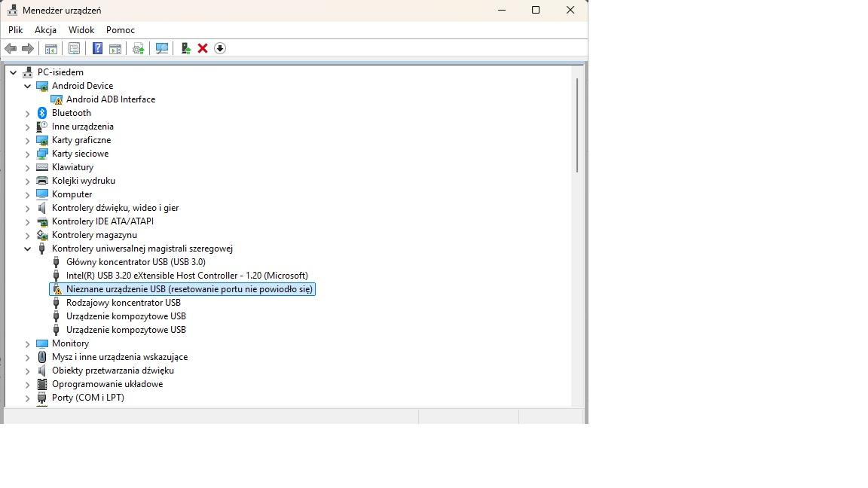Click the update device driver toolbar icon

pyautogui.click(x=185, y=48)
